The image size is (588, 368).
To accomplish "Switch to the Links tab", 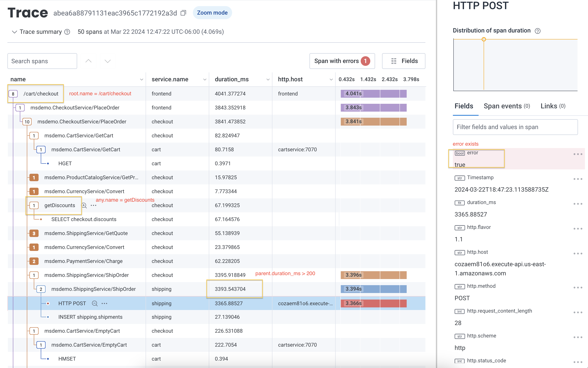I will [x=549, y=106].
